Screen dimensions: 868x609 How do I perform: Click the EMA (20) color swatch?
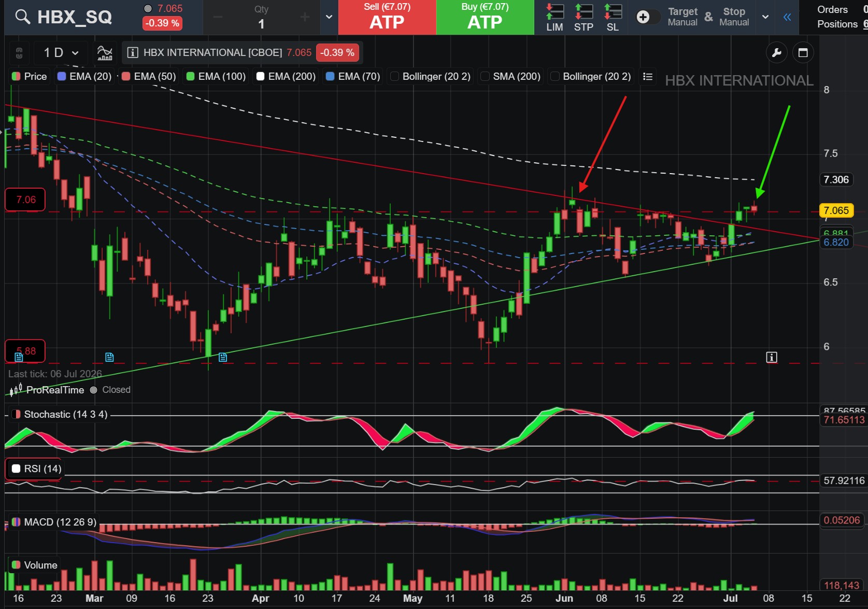(x=62, y=76)
